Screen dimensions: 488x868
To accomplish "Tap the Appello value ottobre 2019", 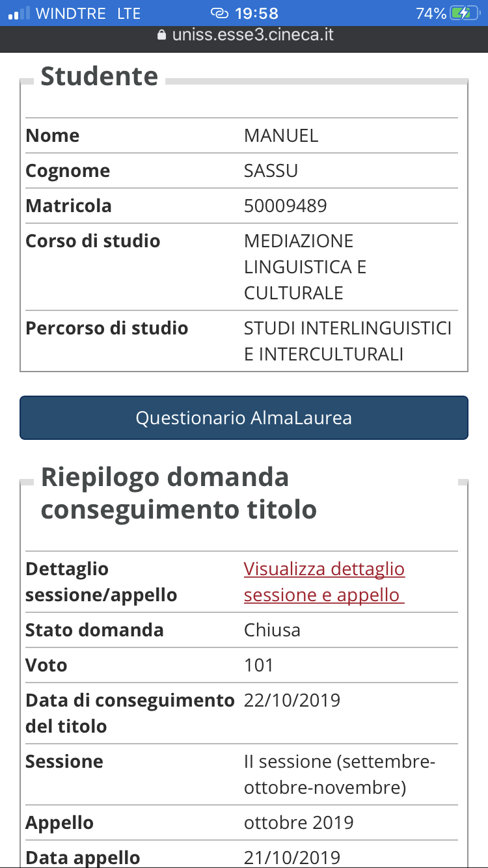I will [x=299, y=822].
